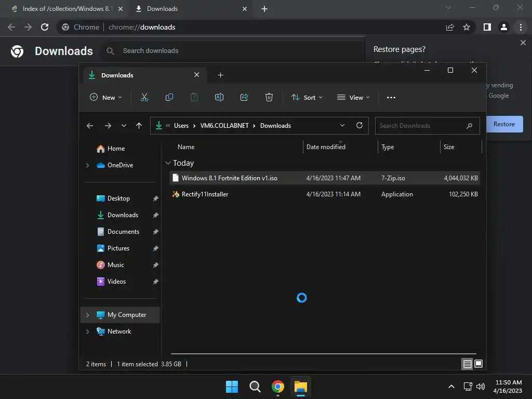
Task: Click File Explorer icon in the taskbar
Action: coord(301,387)
